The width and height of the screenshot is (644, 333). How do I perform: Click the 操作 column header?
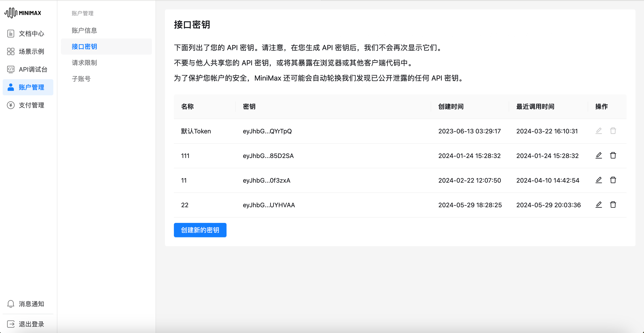click(x=601, y=107)
